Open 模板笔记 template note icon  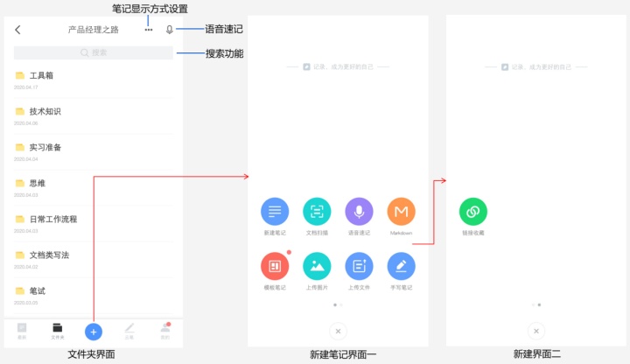[x=275, y=265]
